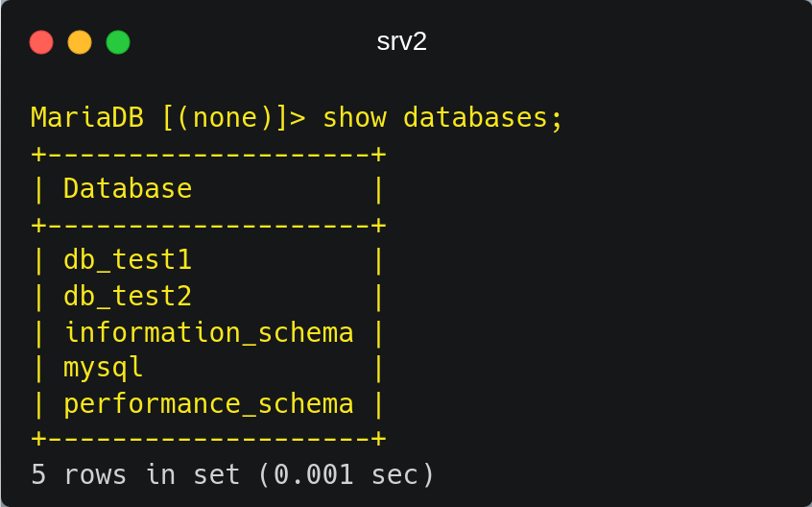Click the divider line below Database header
This screenshot has height=507, width=812.
208,226
